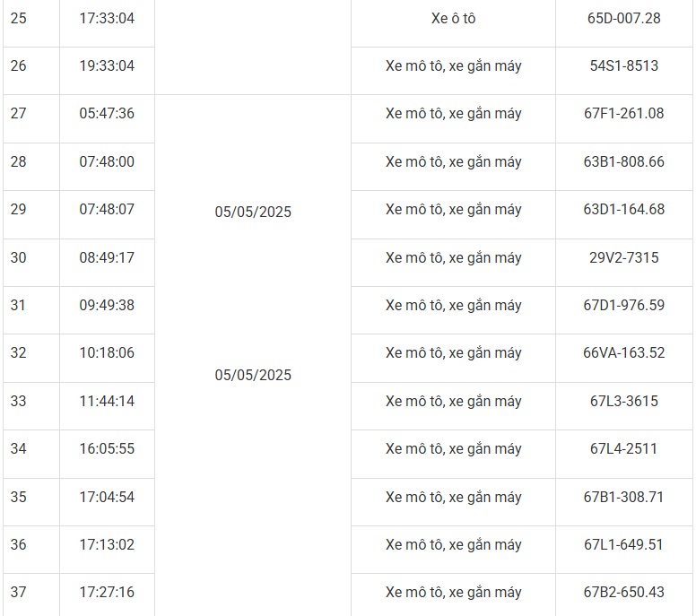Select plate 63B1-808.66
The image size is (696, 616).
623,162
